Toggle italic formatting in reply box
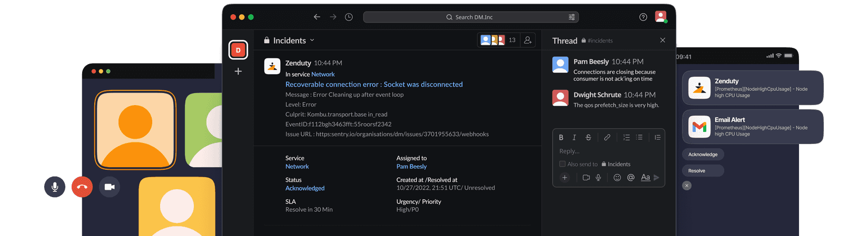 pyautogui.click(x=574, y=137)
